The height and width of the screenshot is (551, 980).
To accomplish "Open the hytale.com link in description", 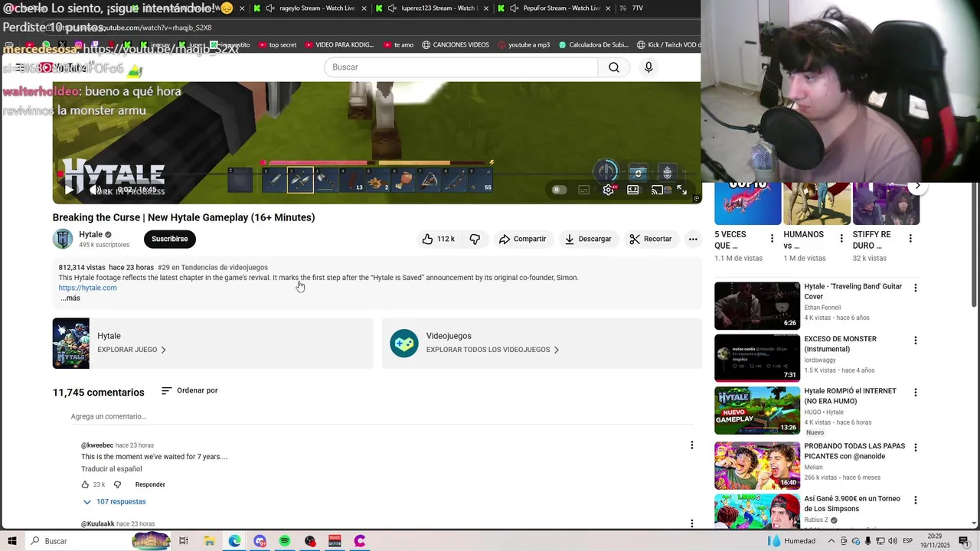I will click(87, 288).
